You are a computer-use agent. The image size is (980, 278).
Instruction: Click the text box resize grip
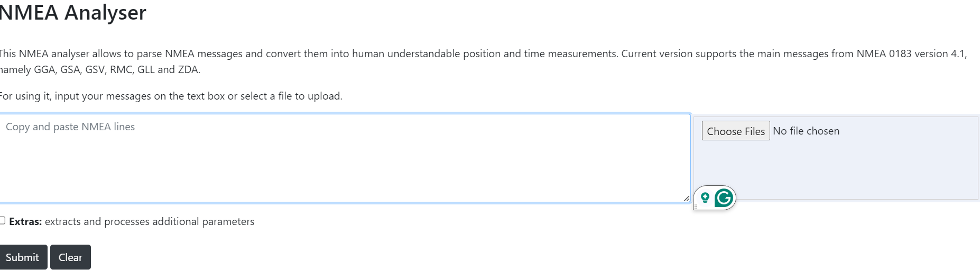pos(686,199)
